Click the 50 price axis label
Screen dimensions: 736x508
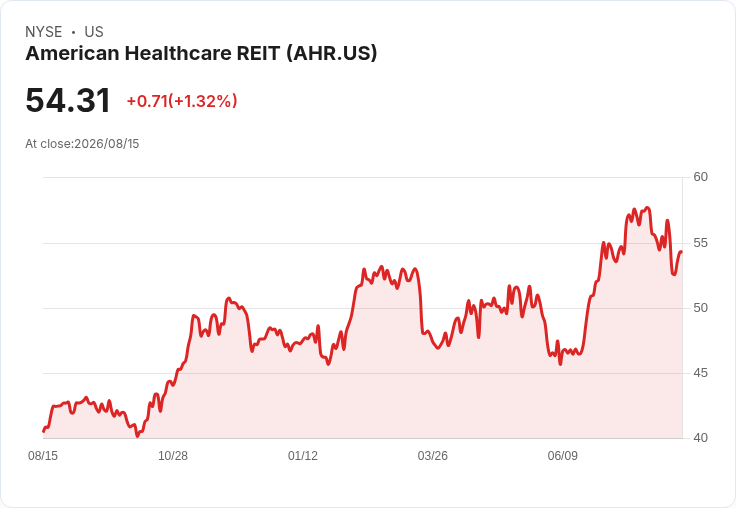point(700,308)
